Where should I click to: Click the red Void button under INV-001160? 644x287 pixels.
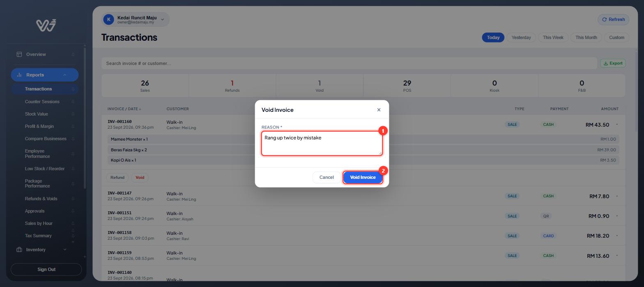(140, 178)
